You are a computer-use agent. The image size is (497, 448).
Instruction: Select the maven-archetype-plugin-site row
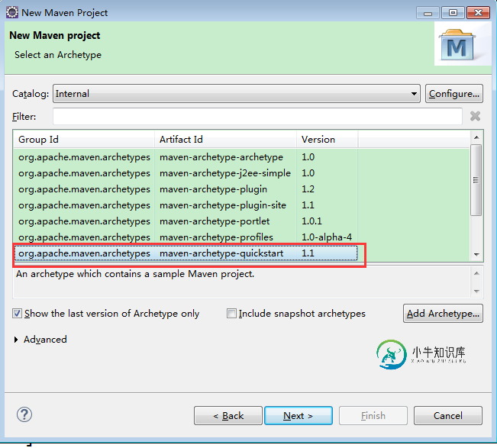coord(186,205)
